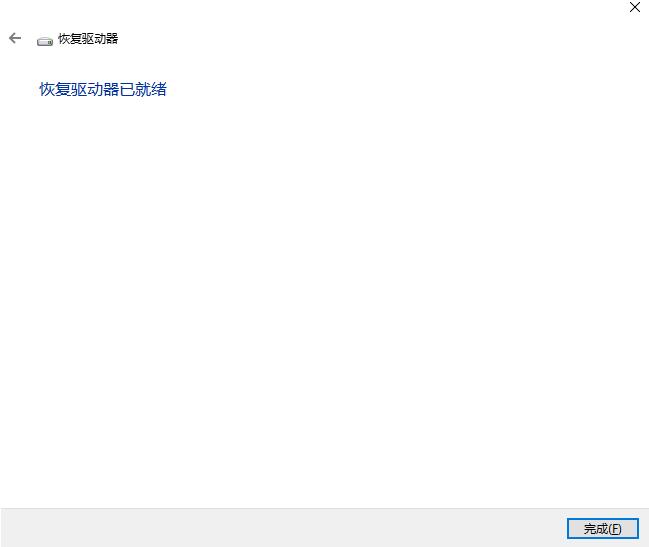
Task: Activate the back navigation arrow
Action: point(15,38)
